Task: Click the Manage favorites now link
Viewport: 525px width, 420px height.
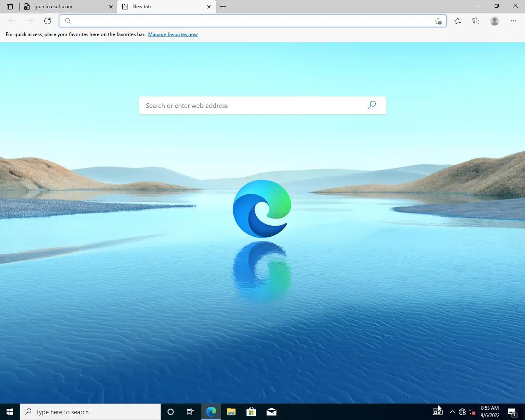Action: (173, 34)
